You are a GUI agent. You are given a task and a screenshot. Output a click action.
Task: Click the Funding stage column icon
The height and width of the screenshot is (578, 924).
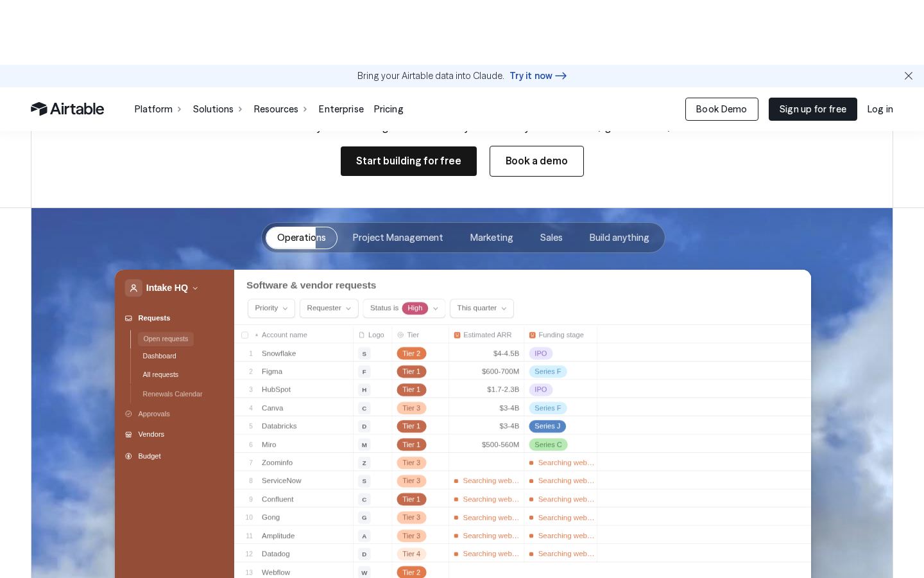pos(533,335)
